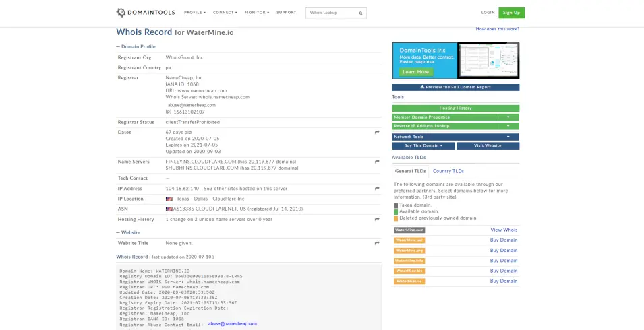The height and width of the screenshot is (330, 644).
Task: Click the Created on 2020-07-05 text
Action: click(x=193, y=139)
